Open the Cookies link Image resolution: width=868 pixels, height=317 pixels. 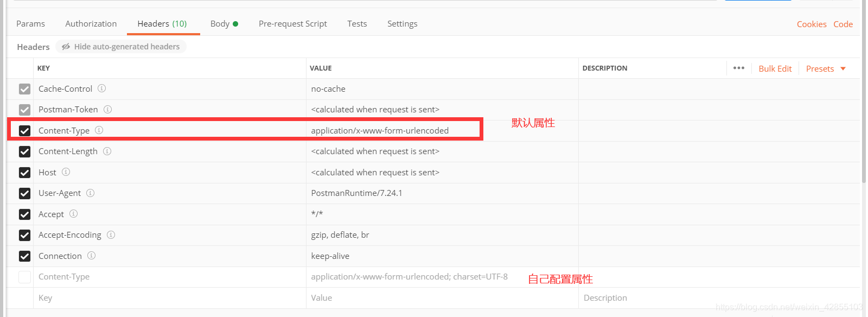coord(812,24)
